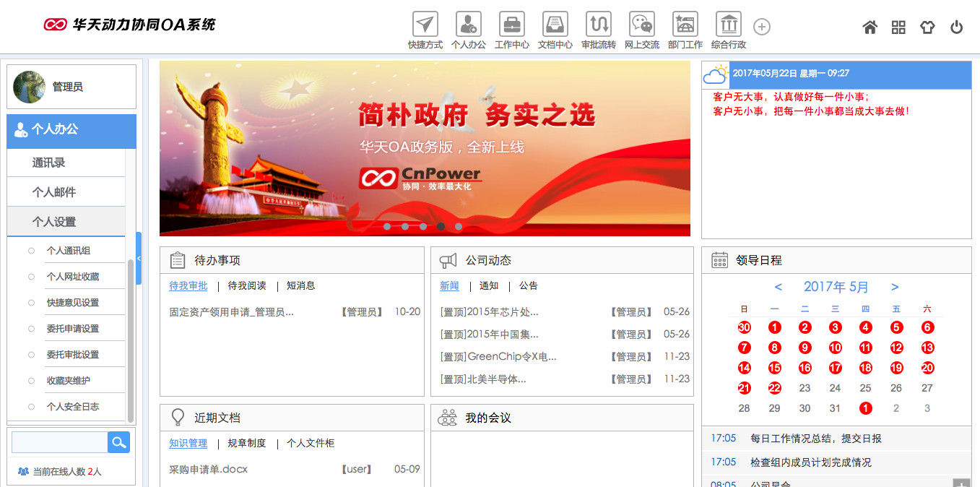Collapse the left sidebar with arrow handle
Image resolution: width=980 pixels, height=487 pixels.
tap(139, 258)
